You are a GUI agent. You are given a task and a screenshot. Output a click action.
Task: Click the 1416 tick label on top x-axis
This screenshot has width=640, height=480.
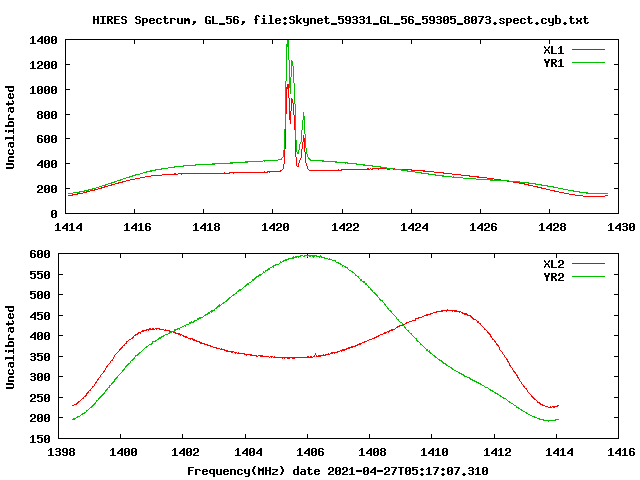(137, 227)
